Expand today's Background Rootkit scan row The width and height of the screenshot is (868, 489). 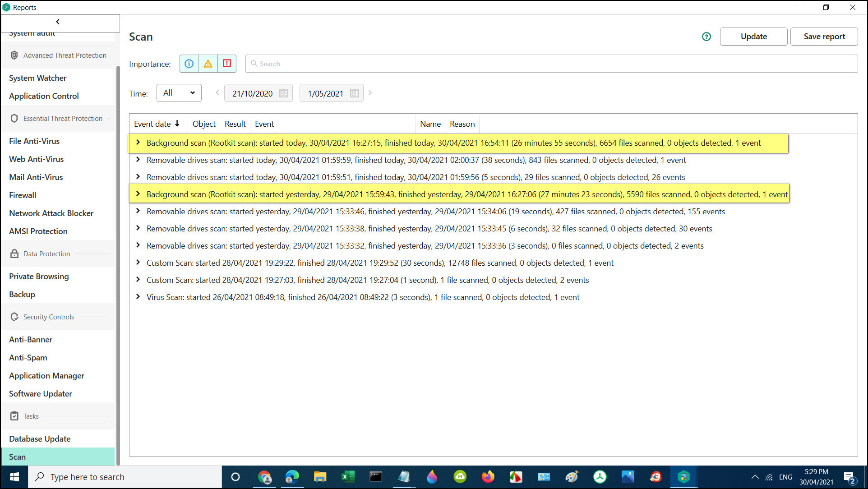(138, 143)
